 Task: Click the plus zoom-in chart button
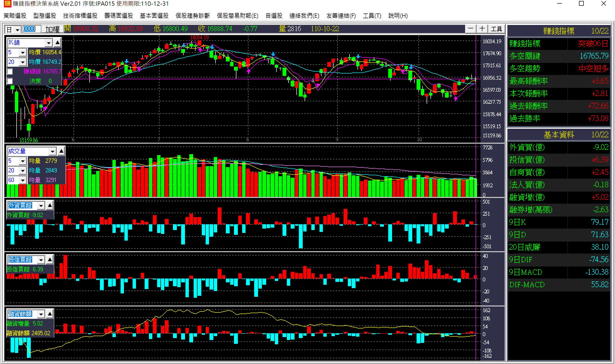point(482,29)
